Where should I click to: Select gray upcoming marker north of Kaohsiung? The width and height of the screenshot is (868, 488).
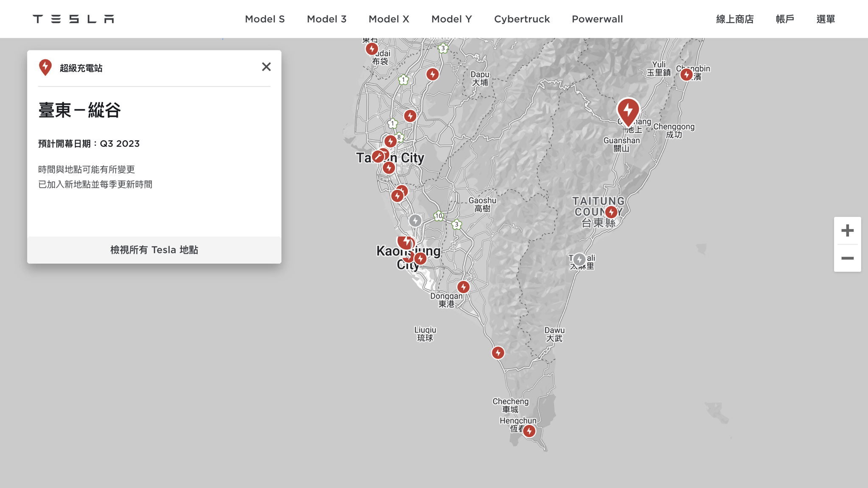tap(415, 221)
